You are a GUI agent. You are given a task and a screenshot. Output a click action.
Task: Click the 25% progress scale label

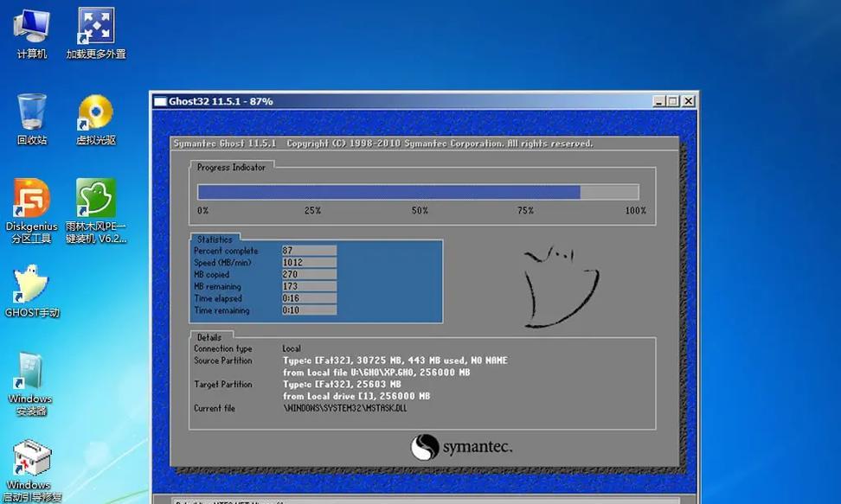click(x=312, y=211)
